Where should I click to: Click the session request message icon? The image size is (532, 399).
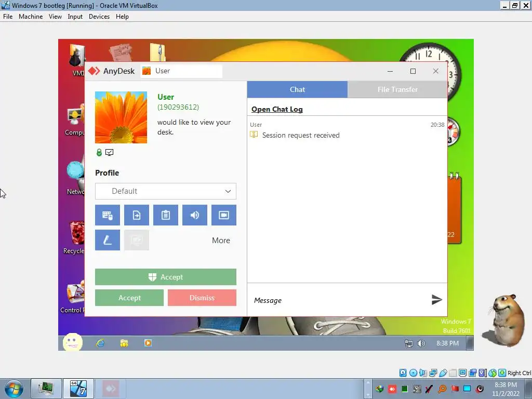tap(254, 135)
